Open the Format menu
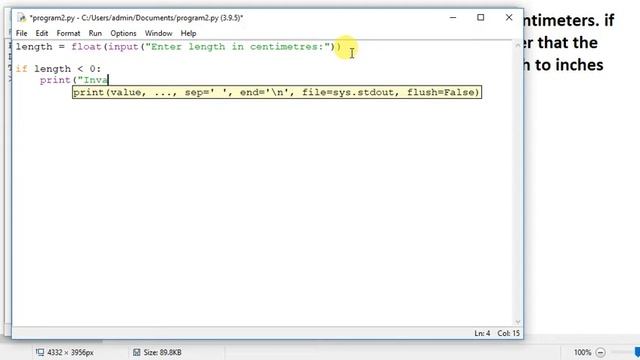The image size is (640, 360). 68,33
